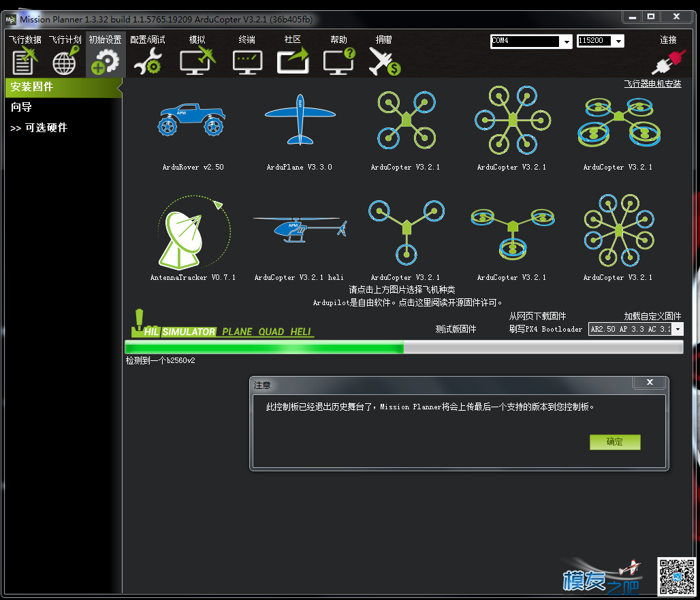Choose the tricopter ArduCopter V3.2.1 firmware
700x600 pixels.
point(407,232)
